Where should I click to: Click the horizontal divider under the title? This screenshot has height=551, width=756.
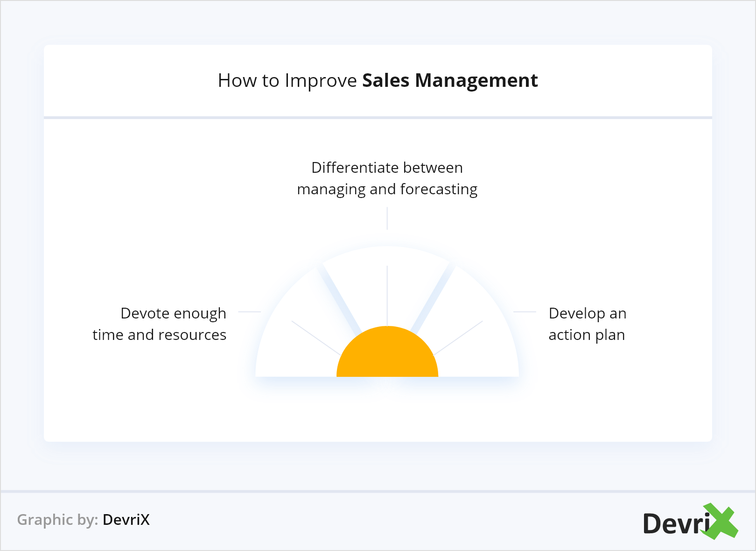tap(378, 118)
